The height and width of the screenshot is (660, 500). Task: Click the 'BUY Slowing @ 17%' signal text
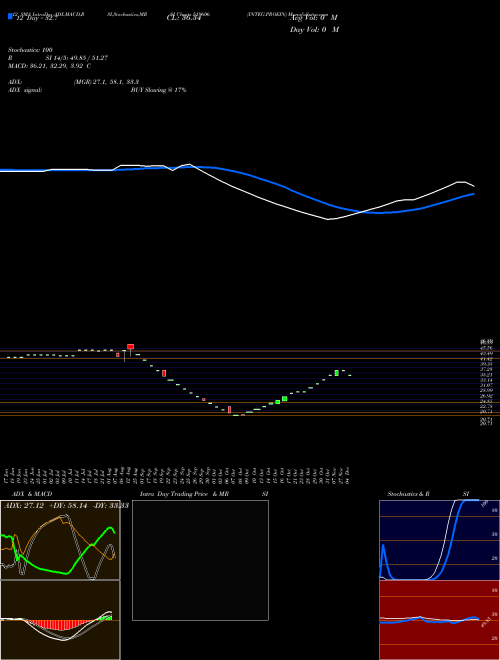[x=158, y=90]
